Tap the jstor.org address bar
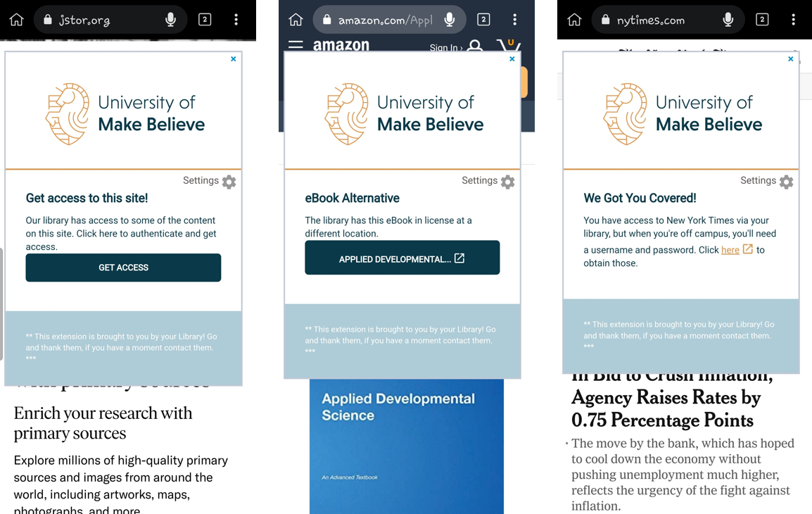This screenshot has width=812, height=514. (x=110, y=20)
